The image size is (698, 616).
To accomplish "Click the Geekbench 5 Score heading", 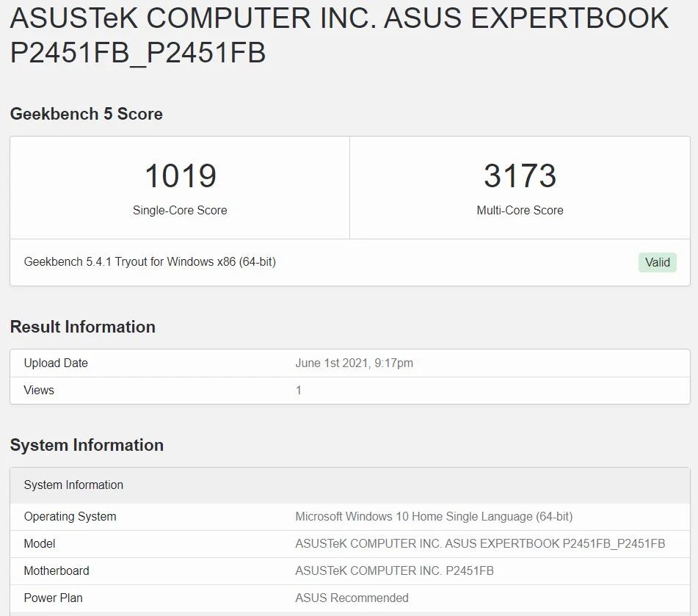I will 87,114.
